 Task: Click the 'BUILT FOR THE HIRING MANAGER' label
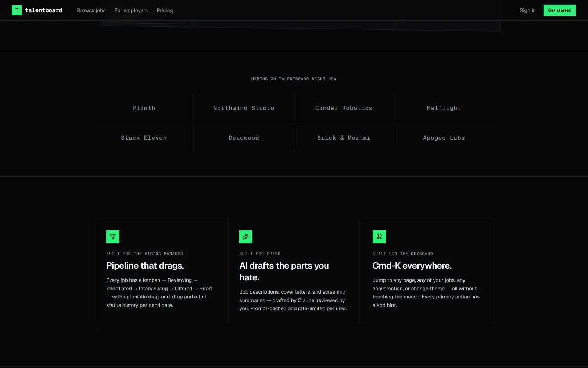(144, 254)
